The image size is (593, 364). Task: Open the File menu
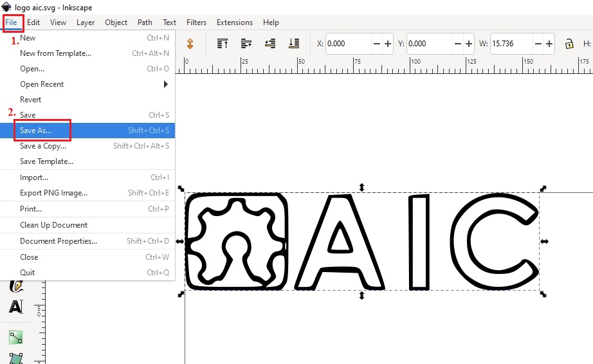(12, 23)
